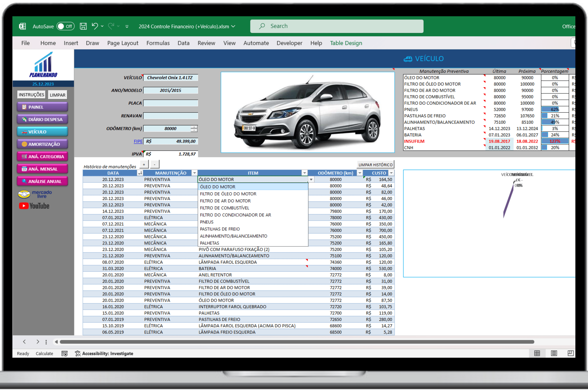The image size is (588, 392).
Task: Click the next sheet arrow
Action: coord(38,342)
